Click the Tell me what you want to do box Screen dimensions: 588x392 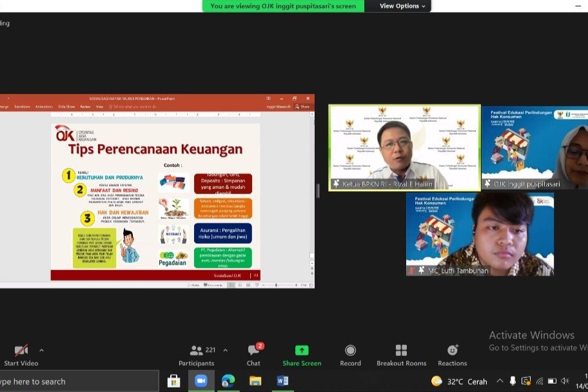tap(133, 107)
